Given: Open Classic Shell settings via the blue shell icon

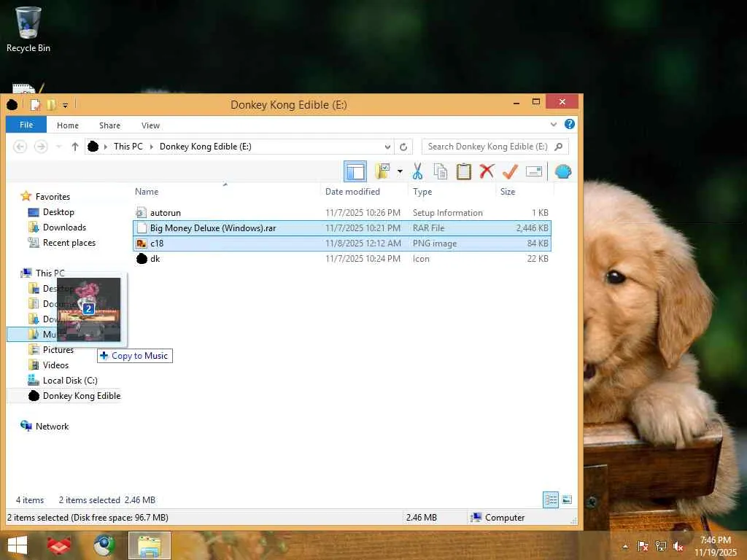Looking at the screenshot, I should pyautogui.click(x=563, y=171).
